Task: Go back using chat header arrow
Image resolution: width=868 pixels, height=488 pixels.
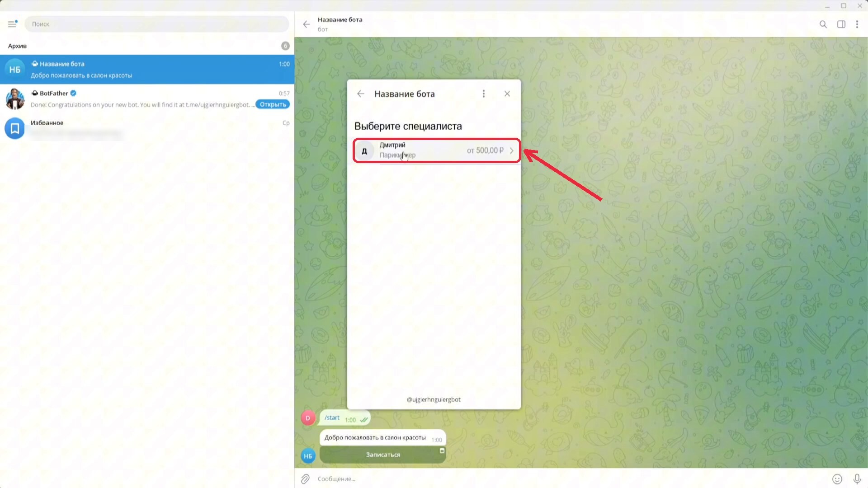Action: pyautogui.click(x=307, y=24)
